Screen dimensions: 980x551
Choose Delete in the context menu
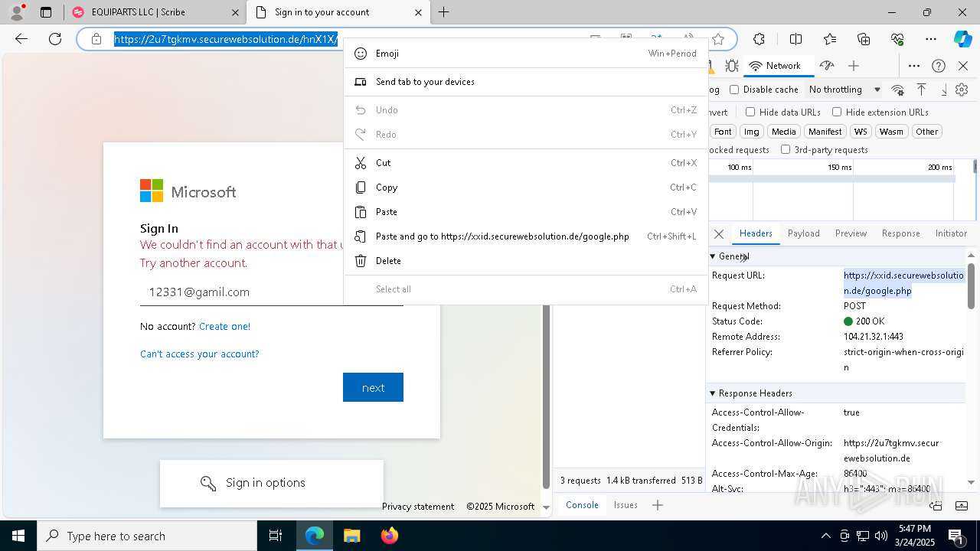[x=524, y=261]
